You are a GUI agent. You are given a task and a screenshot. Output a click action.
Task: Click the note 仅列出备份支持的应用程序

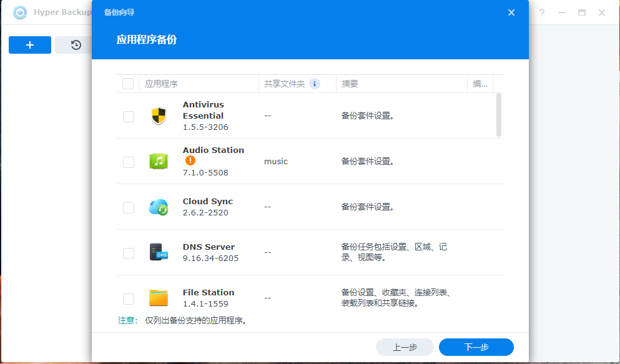click(196, 320)
